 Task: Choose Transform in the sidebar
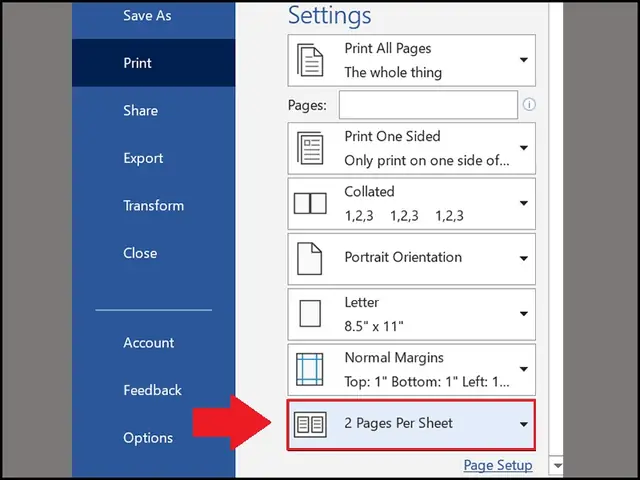coord(153,206)
